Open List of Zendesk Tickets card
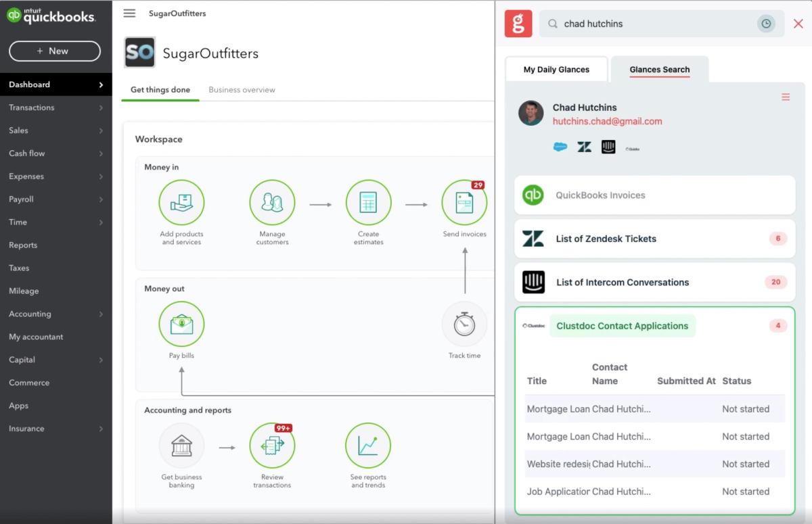Screen dimensions: 812x524 [x=654, y=239]
